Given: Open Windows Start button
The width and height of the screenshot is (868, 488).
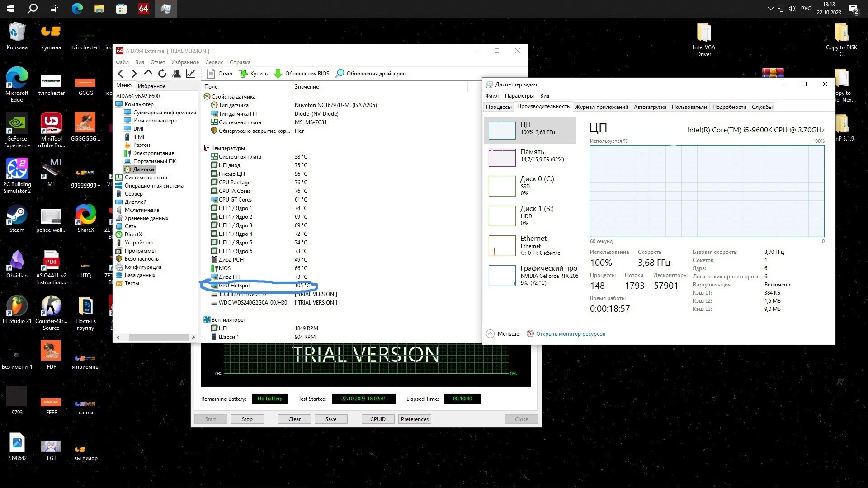Looking at the screenshot, I should pos(11,9).
